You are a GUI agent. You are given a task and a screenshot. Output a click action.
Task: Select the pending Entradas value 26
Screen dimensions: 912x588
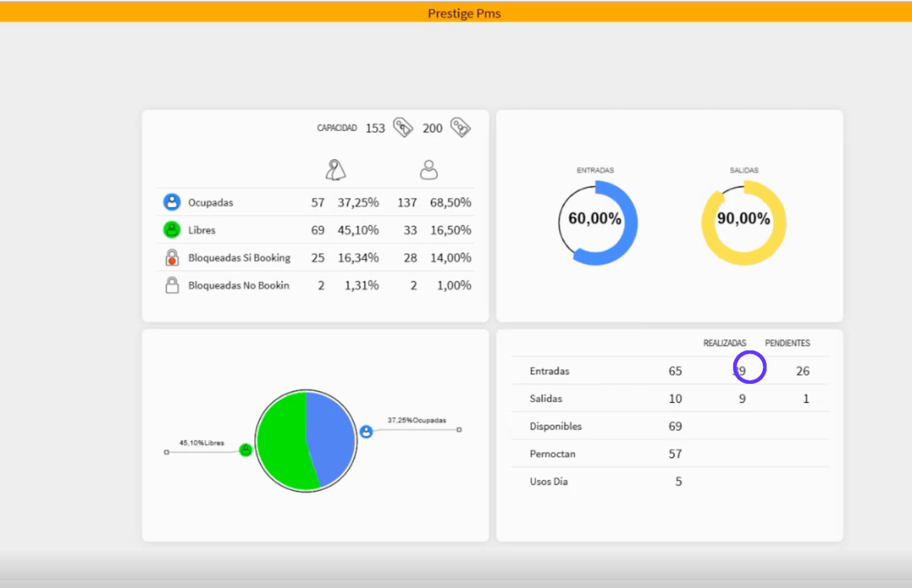pos(803,371)
